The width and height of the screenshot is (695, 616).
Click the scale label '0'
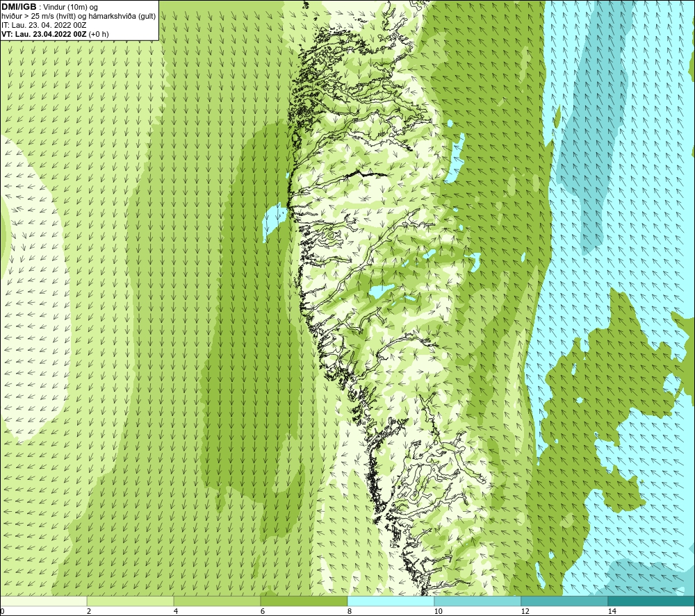[2, 611]
